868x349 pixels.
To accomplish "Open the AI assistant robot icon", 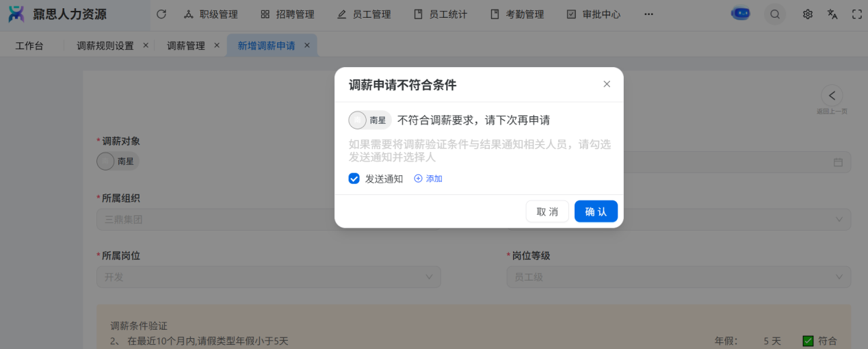I will (x=740, y=14).
